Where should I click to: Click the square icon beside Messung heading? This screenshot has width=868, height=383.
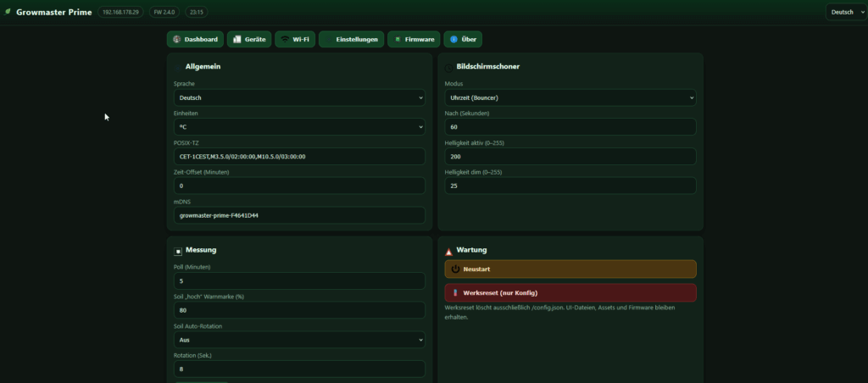click(178, 252)
